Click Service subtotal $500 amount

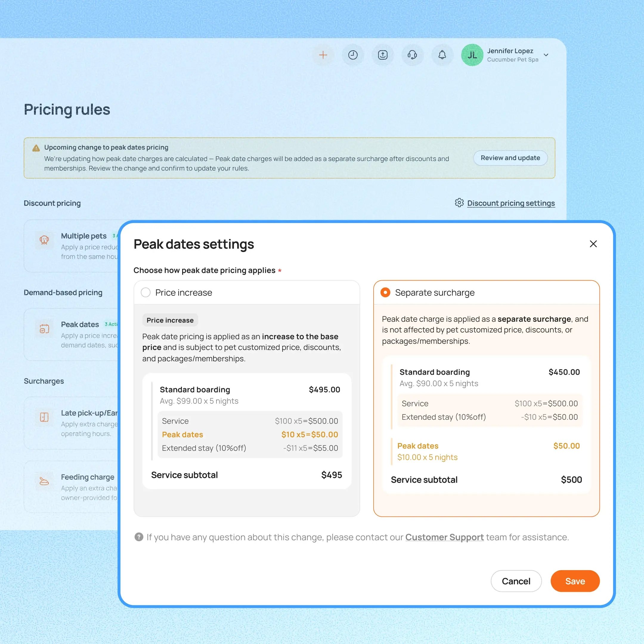coord(571,479)
